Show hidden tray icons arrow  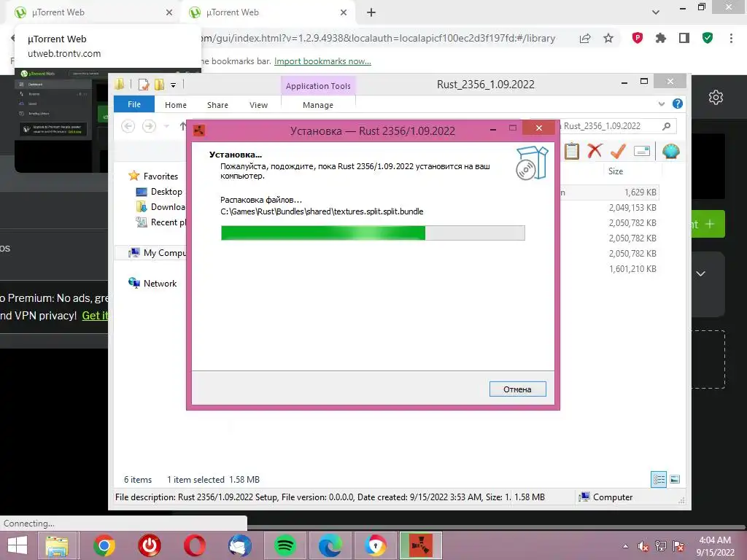pyautogui.click(x=625, y=546)
